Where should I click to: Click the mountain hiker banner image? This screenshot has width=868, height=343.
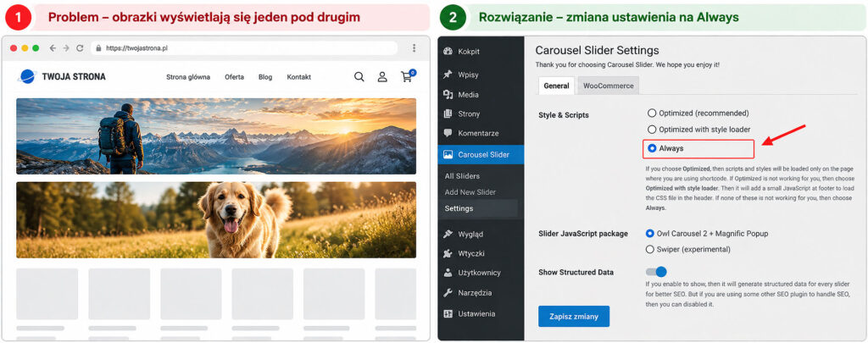coord(216,136)
